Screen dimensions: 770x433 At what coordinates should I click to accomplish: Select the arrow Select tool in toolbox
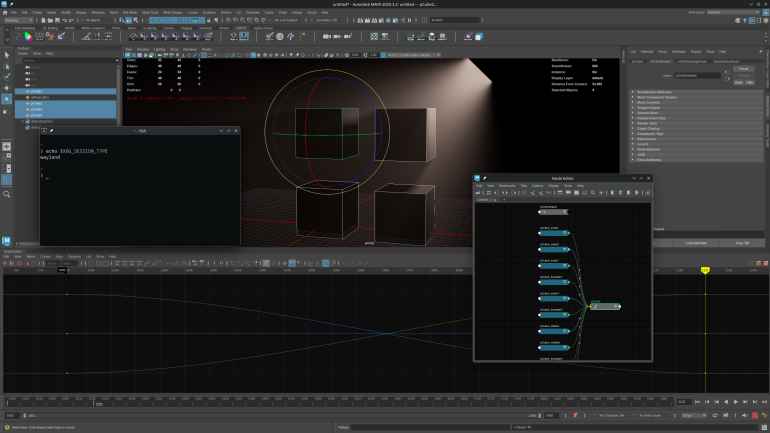(7, 54)
